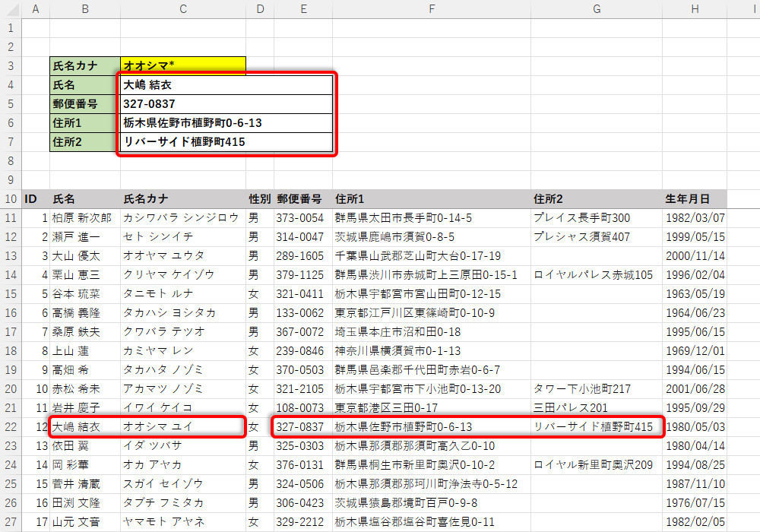Click the 住所2 table header in row 10
This screenshot has height=532, width=760.
point(597,198)
